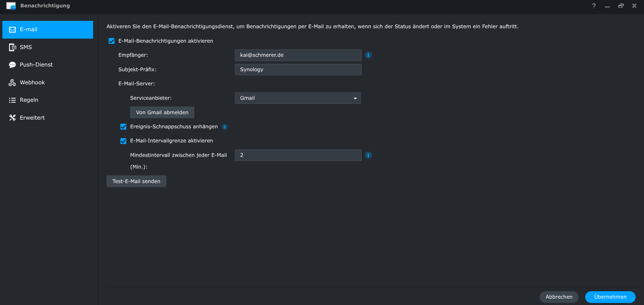Image resolution: width=644 pixels, height=305 pixels.
Task: Click info icon beside Ereignis-Schnappschuss anhängen
Action: pyautogui.click(x=225, y=127)
